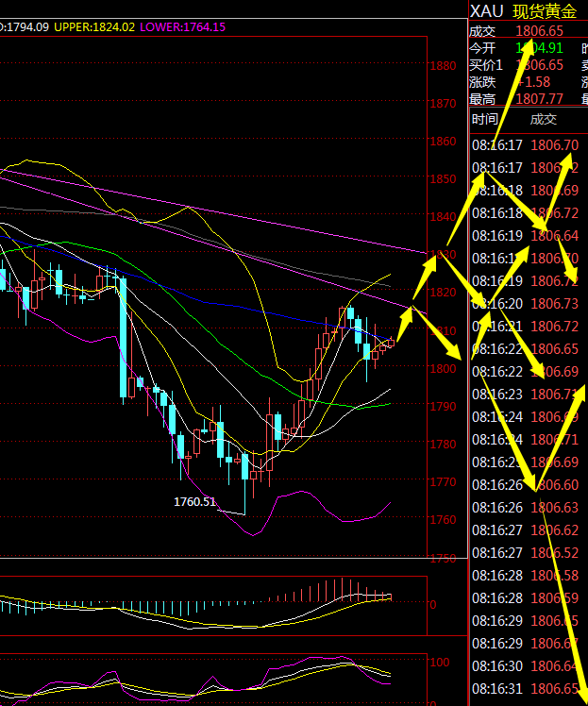Click the XAU symbol code

[x=486, y=11]
